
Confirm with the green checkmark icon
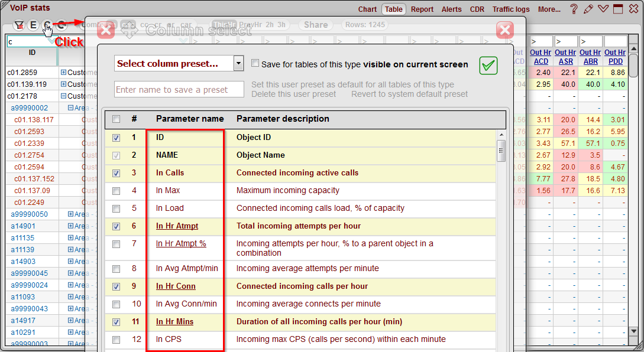tap(488, 66)
